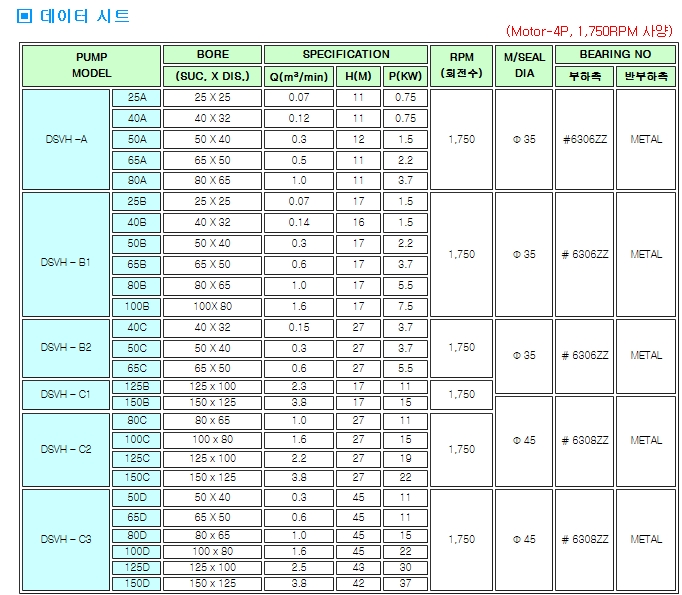The image size is (682, 595).
Task: Click the 반부하측 sub-header cell
Action: pyautogui.click(x=645, y=76)
